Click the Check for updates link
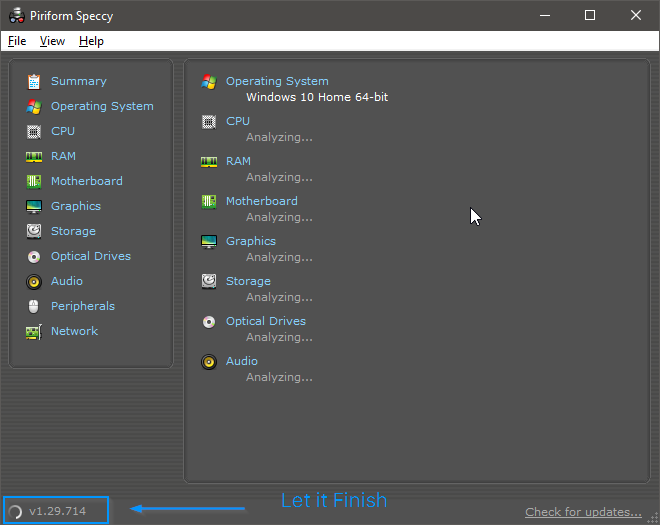The image size is (660, 525). pyautogui.click(x=583, y=512)
